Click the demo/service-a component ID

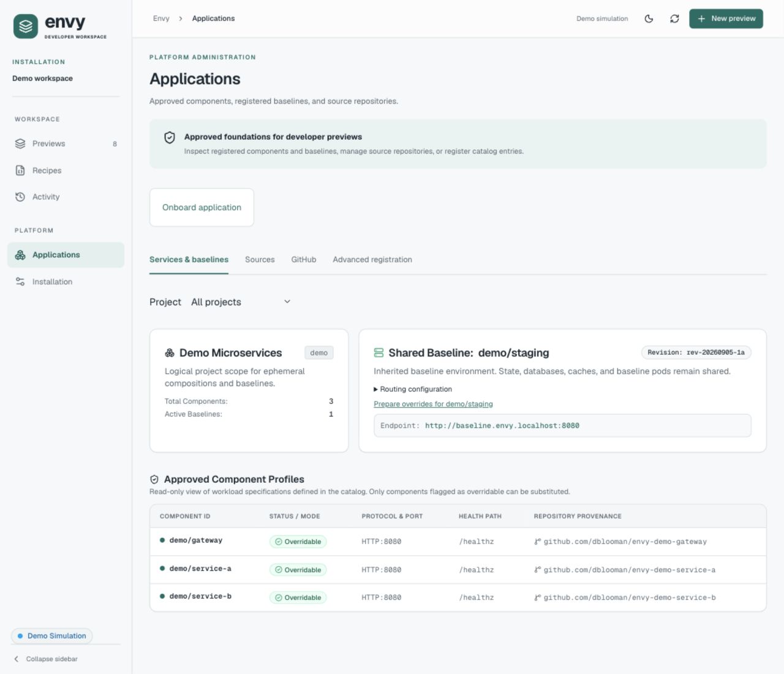pyautogui.click(x=200, y=569)
